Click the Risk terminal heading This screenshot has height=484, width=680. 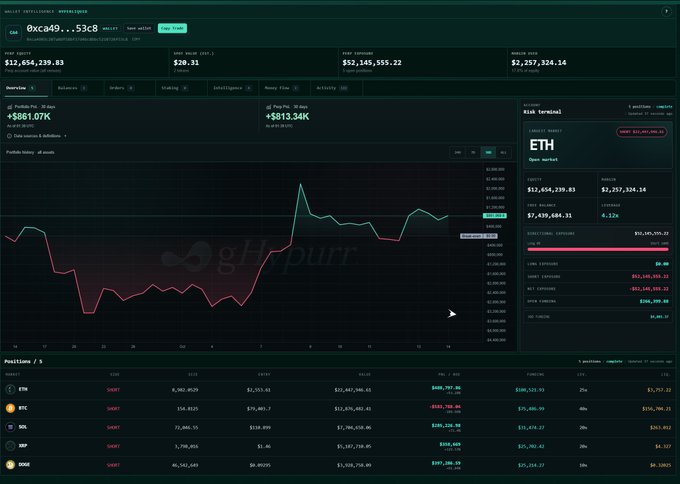coord(542,112)
